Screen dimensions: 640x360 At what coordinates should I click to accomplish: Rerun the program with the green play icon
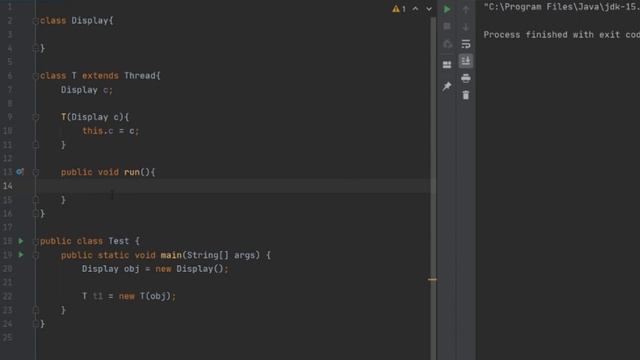tap(447, 9)
